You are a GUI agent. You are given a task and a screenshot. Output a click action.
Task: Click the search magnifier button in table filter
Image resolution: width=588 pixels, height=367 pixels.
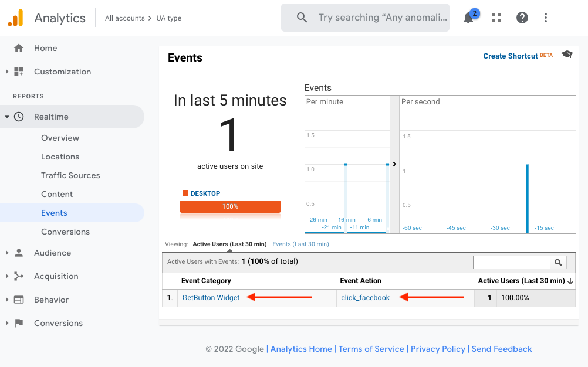558,263
